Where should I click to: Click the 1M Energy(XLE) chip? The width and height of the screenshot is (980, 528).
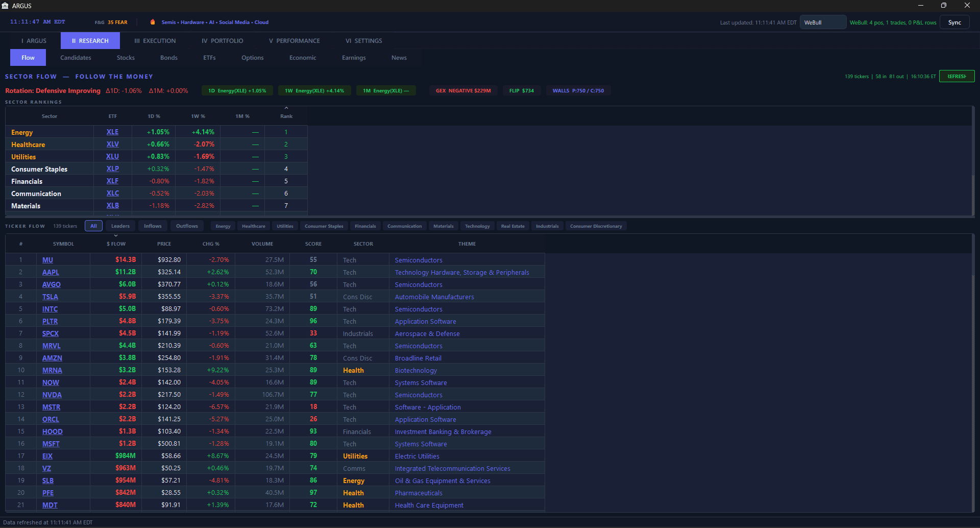pos(386,91)
